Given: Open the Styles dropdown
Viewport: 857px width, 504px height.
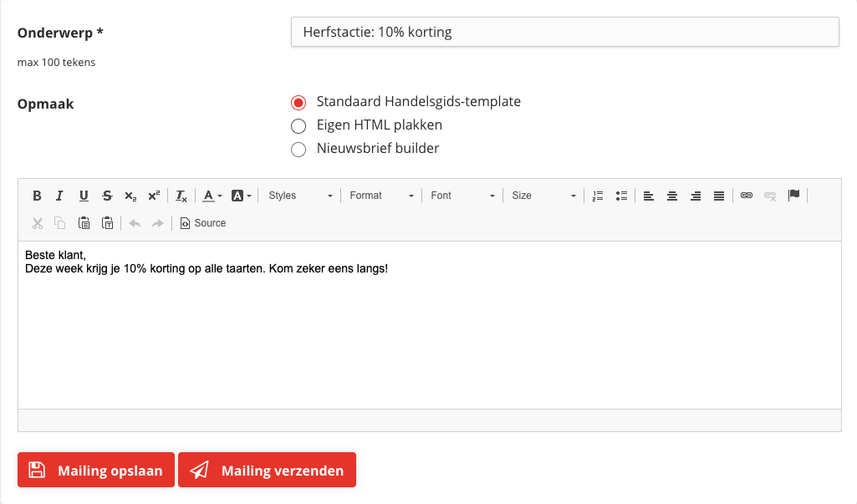Looking at the screenshot, I should click(x=300, y=196).
